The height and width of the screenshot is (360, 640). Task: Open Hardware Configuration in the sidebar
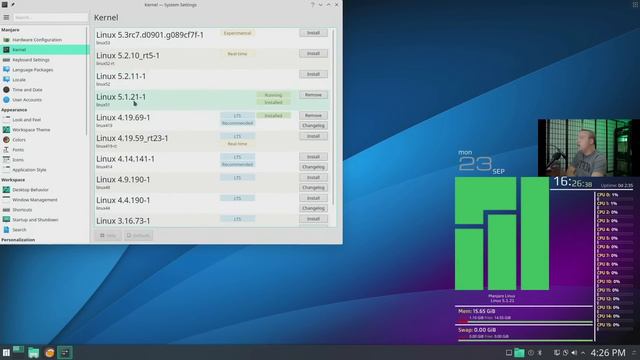(43, 40)
